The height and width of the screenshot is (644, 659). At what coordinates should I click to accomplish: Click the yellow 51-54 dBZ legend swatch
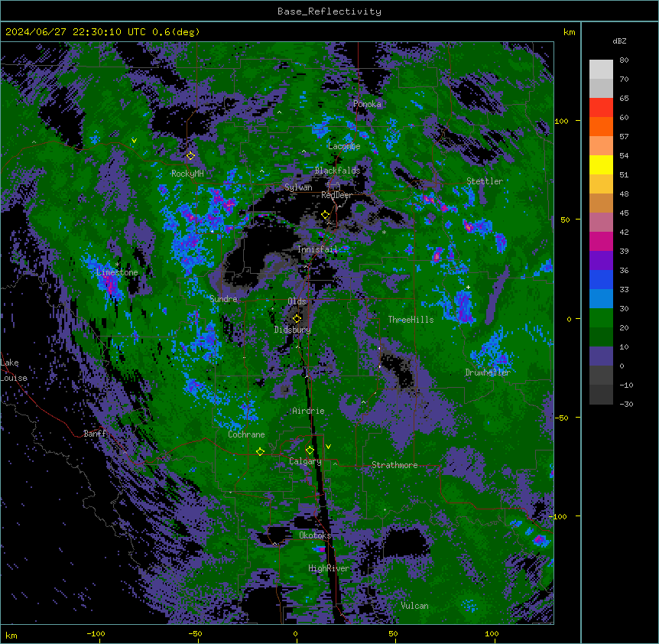coord(601,164)
